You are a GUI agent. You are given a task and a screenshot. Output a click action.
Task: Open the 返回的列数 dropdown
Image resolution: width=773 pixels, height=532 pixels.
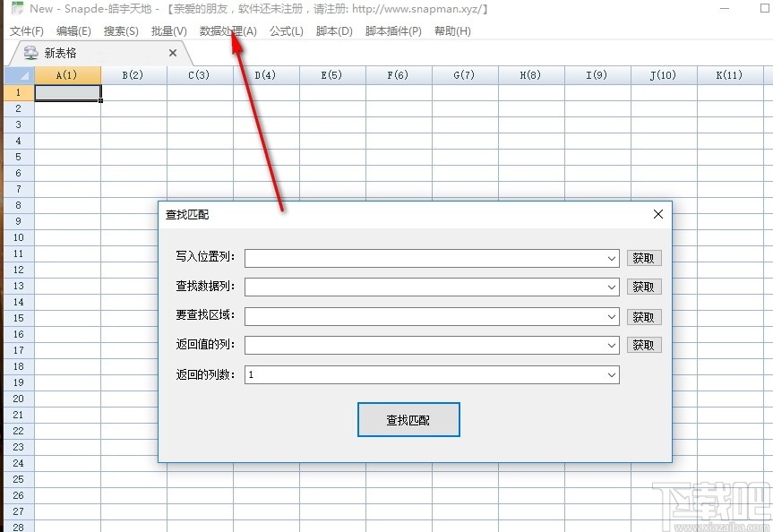click(611, 374)
